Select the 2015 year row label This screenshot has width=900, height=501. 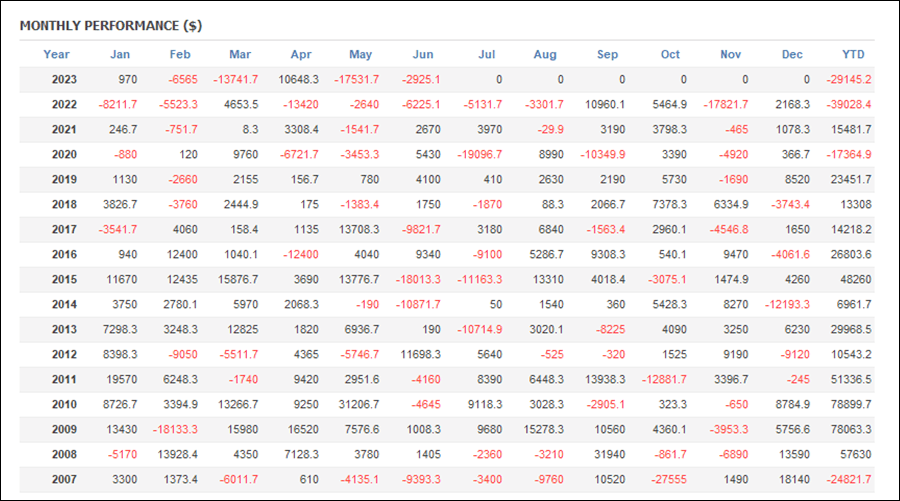click(x=64, y=279)
